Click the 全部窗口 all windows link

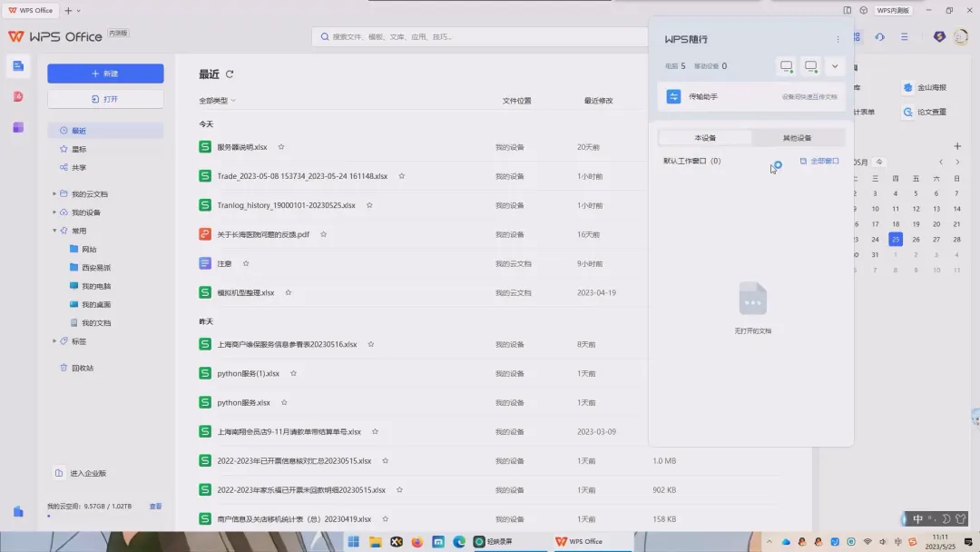coord(819,161)
